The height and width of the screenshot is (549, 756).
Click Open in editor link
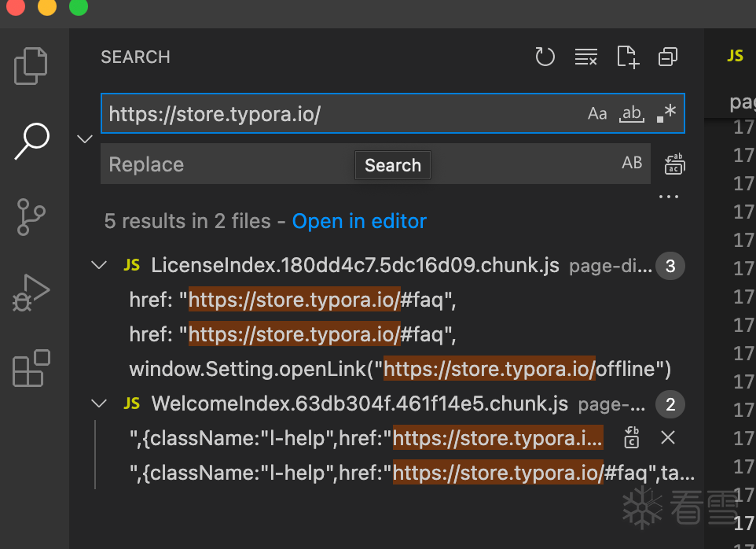click(359, 222)
